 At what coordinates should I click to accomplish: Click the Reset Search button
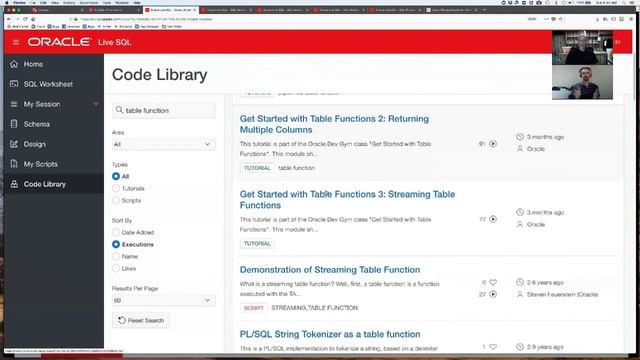[x=141, y=320]
